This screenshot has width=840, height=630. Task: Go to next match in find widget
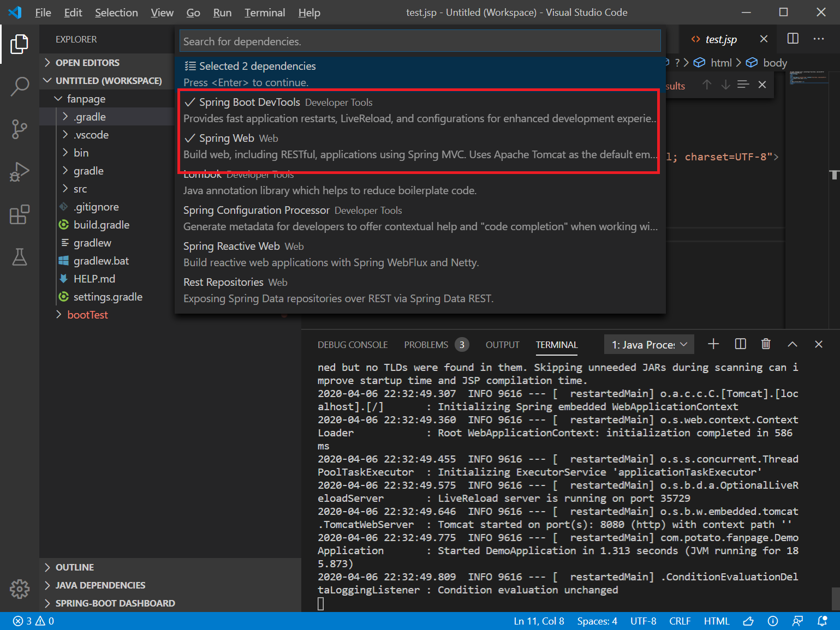tap(725, 85)
